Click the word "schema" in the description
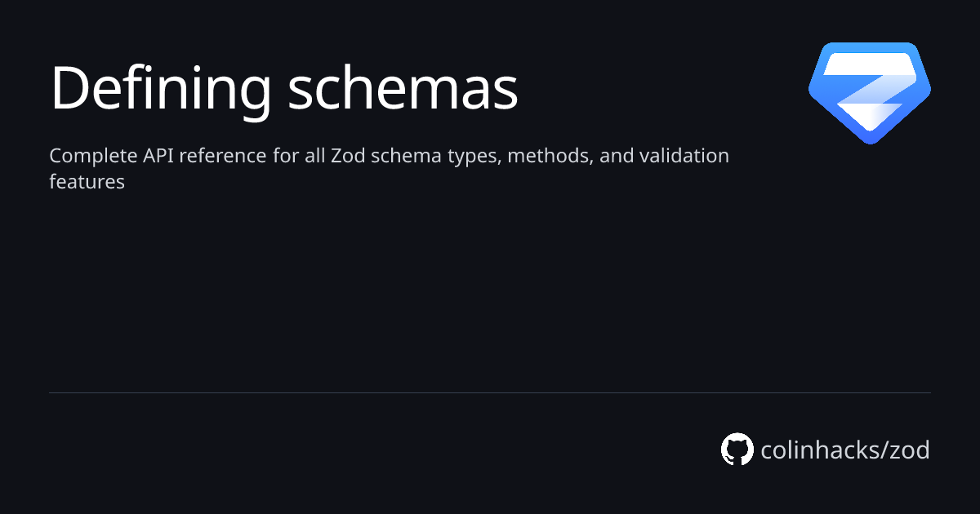The width and height of the screenshot is (980, 514). coord(405,156)
